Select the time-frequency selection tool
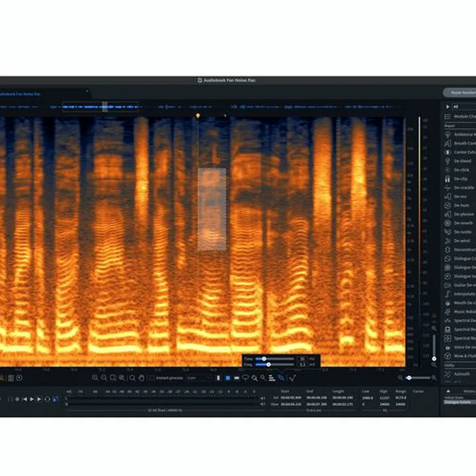 coord(227,378)
